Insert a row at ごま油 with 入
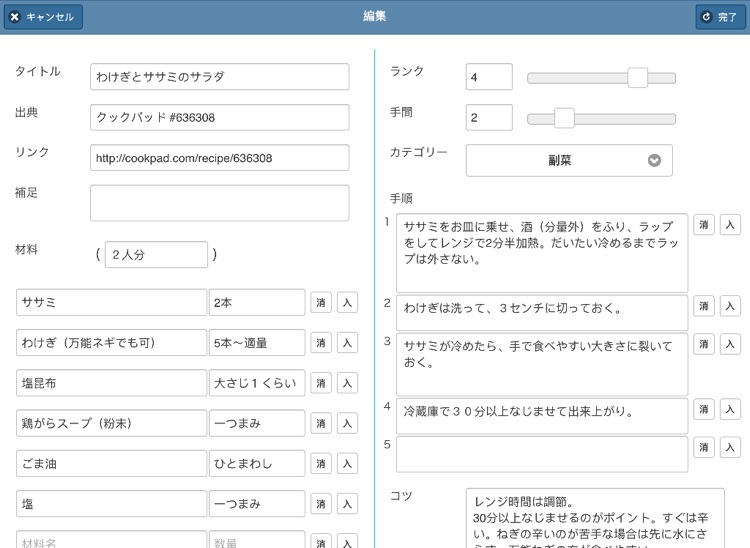750x548 pixels. (x=348, y=463)
